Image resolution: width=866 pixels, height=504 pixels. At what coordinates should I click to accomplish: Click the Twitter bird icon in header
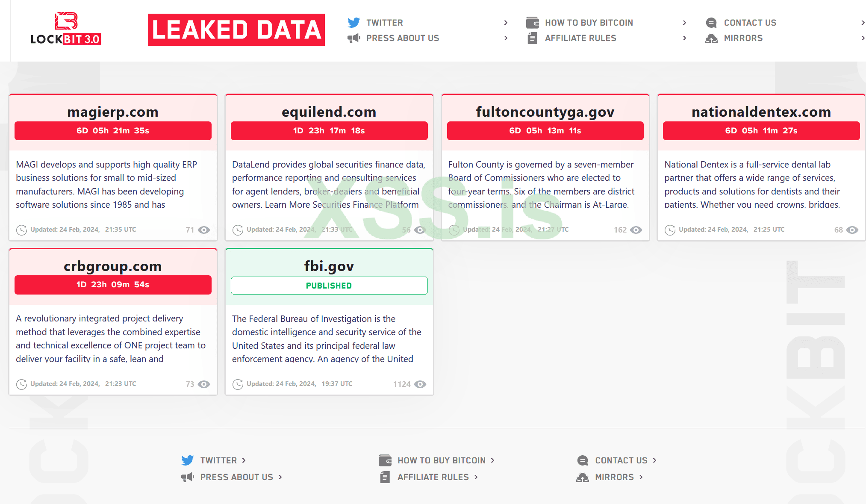(x=353, y=23)
